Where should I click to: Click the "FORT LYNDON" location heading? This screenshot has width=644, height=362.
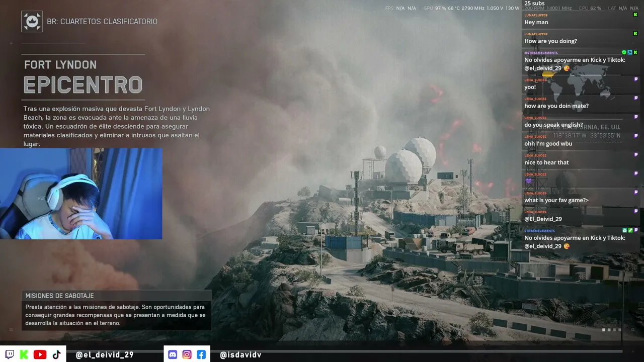60,65
